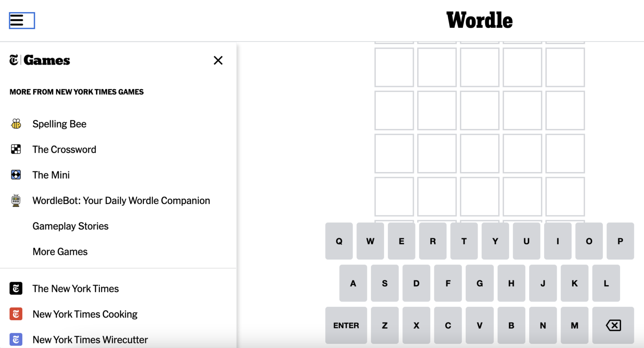This screenshot has height=348, width=644.
Task: Tap the Q key on keyboard
Action: click(x=339, y=241)
